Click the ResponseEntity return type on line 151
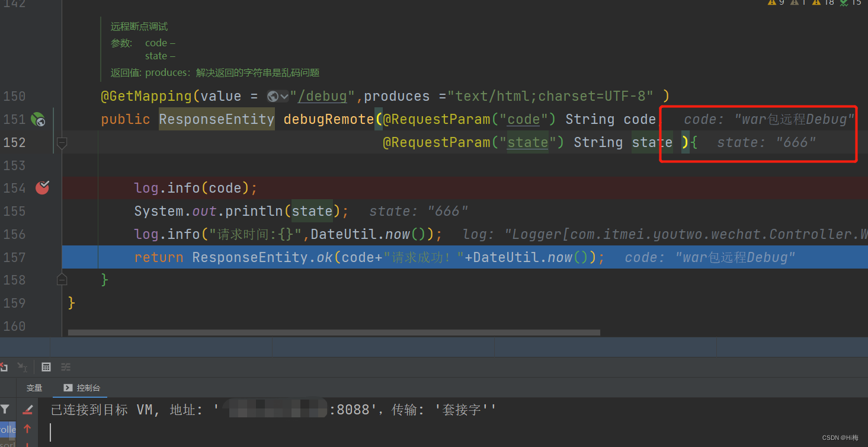Screen dimensions: 868x447 click(x=217, y=119)
